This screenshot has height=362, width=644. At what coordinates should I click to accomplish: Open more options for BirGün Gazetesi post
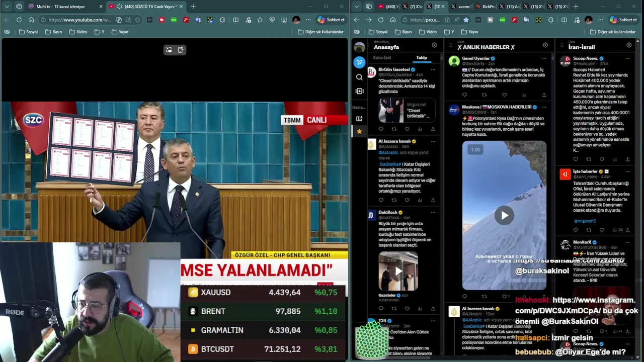433,69
